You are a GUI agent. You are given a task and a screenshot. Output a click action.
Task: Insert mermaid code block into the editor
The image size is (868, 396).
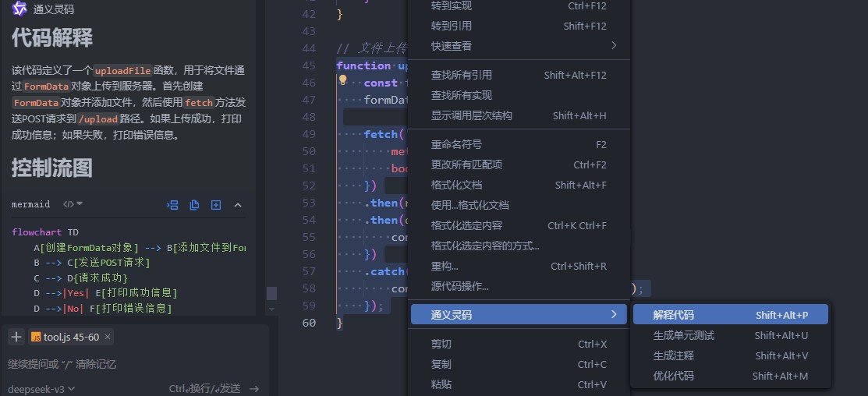pyautogui.click(x=172, y=205)
